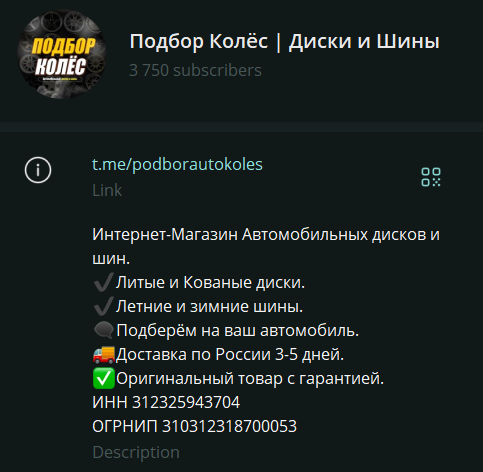483x472 pixels.
Task: Select the Летние и зимние шины text
Action: coord(209,306)
